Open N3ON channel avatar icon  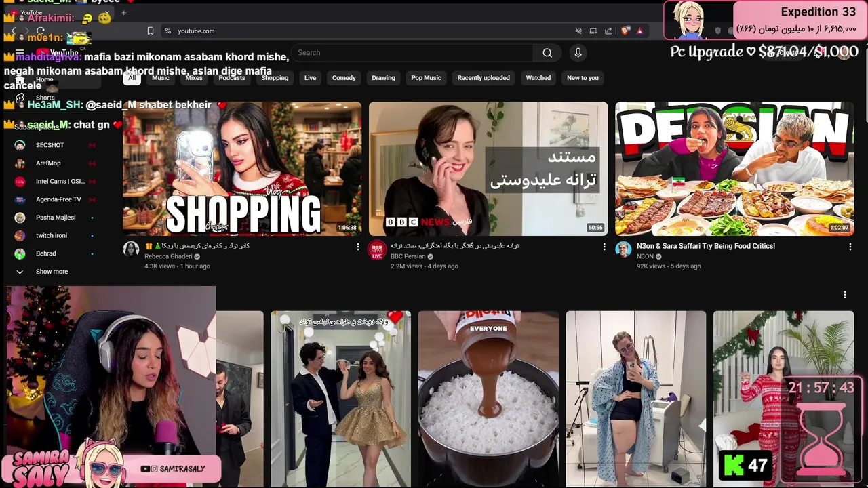[623, 249]
